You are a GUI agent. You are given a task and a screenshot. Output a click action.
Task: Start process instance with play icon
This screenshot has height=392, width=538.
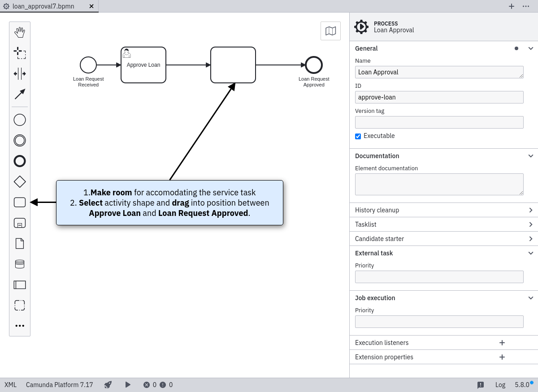(x=128, y=385)
